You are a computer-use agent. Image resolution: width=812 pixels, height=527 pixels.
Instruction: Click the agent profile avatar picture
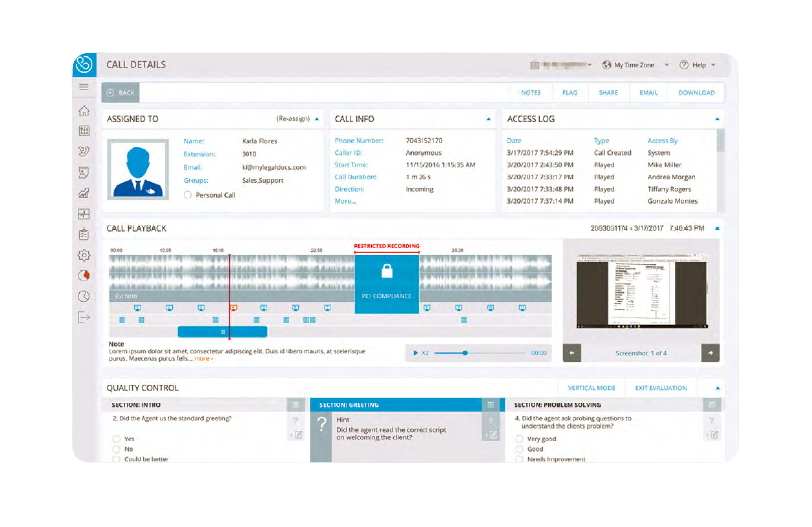point(138,169)
